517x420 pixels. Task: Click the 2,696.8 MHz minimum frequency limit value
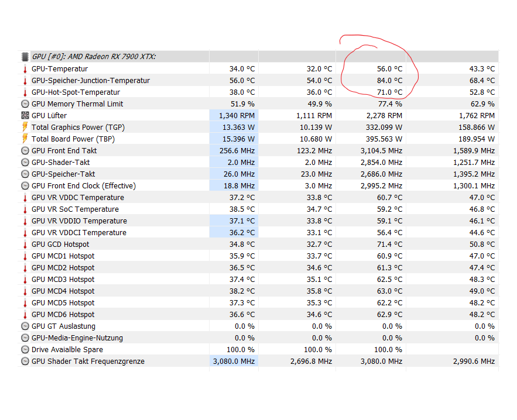pyautogui.click(x=311, y=362)
